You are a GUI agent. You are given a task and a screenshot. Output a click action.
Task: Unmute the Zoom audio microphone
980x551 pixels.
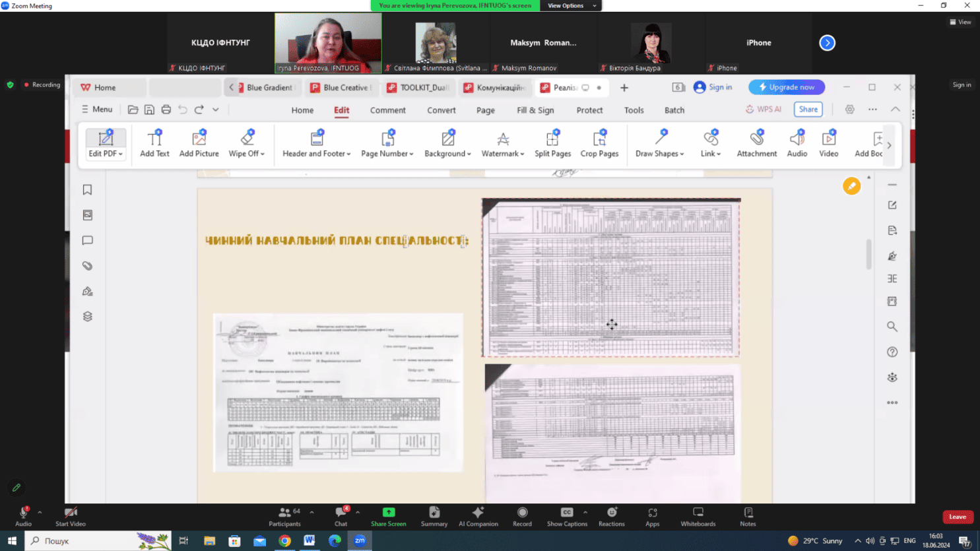click(23, 515)
